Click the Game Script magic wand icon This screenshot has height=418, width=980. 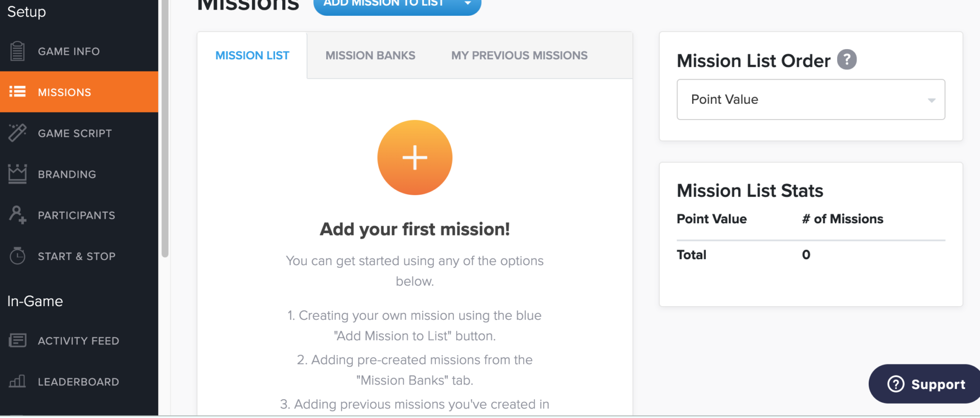[17, 133]
